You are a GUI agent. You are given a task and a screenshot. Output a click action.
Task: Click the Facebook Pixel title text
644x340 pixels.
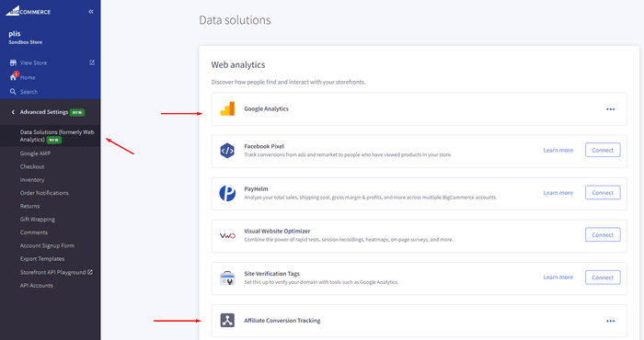click(x=264, y=146)
